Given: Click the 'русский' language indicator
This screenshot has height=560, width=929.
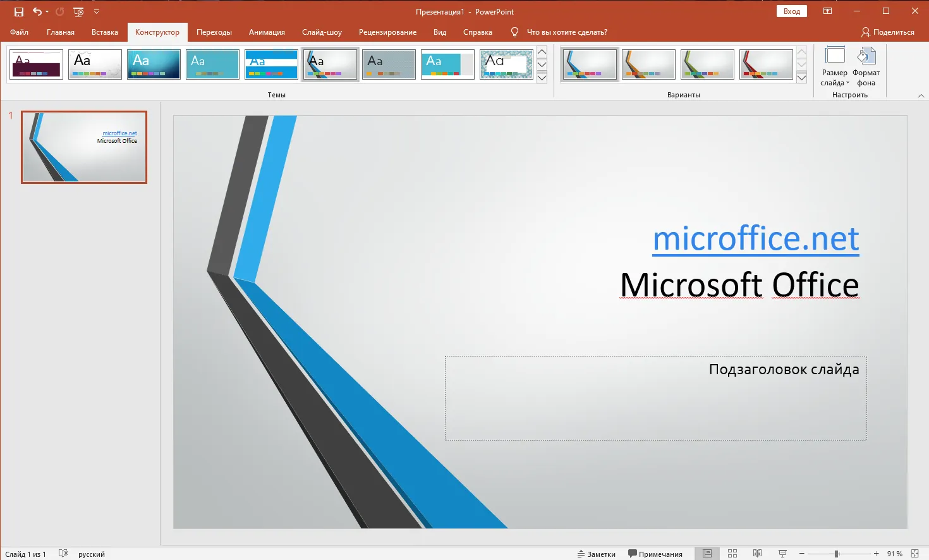Looking at the screenshot, I should 92,554.
